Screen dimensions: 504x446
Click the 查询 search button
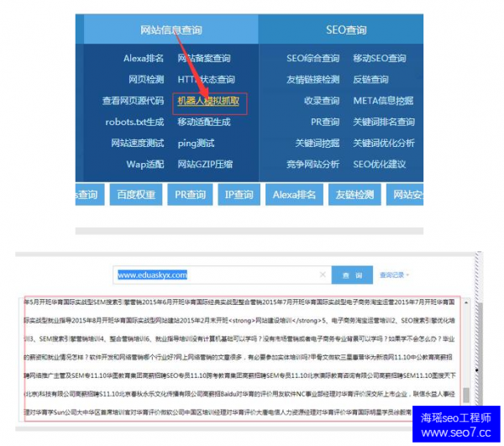[352, 275]
